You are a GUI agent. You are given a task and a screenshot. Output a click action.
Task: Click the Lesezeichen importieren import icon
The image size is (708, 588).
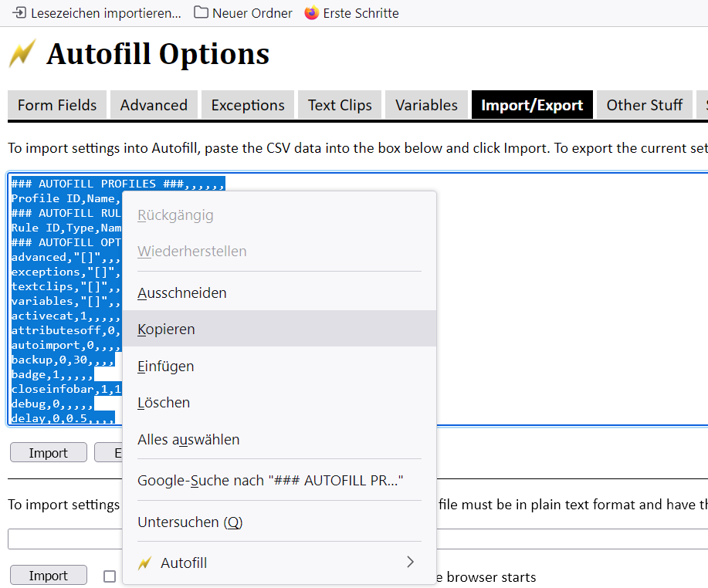click(19, 13)
